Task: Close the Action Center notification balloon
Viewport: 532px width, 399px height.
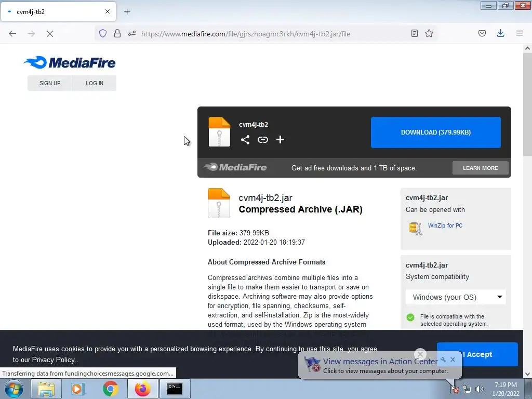Action: click(x=453, y=360)
